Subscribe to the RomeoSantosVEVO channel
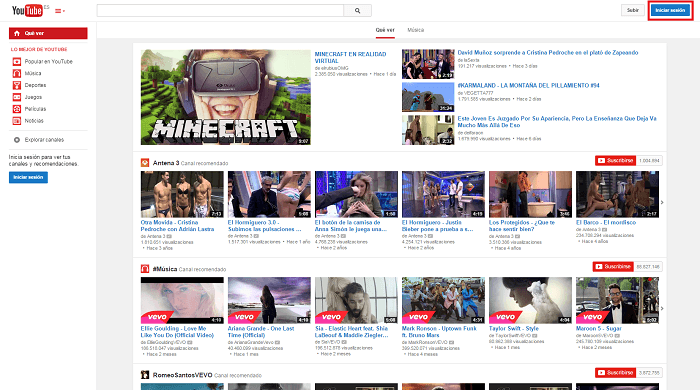The image size is (700, 390). 615,373
